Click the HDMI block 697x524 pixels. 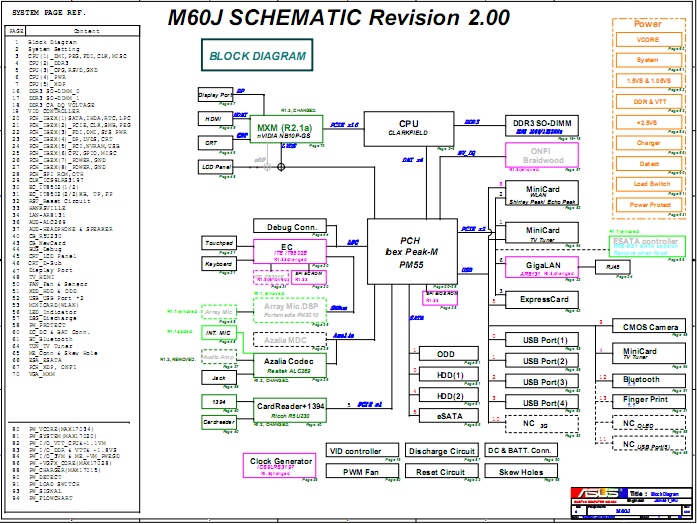click(216, 119)
